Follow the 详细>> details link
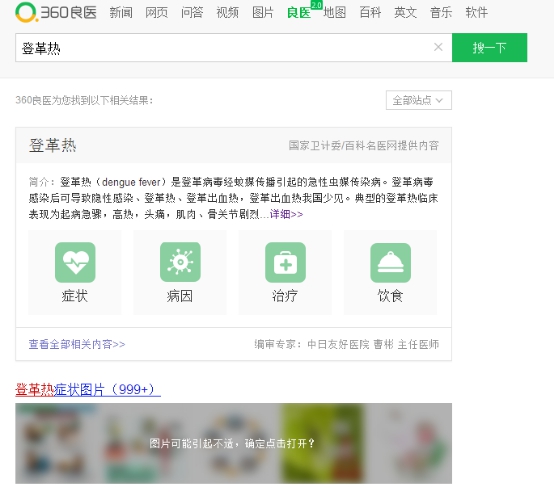 click(x=286, y=214)
